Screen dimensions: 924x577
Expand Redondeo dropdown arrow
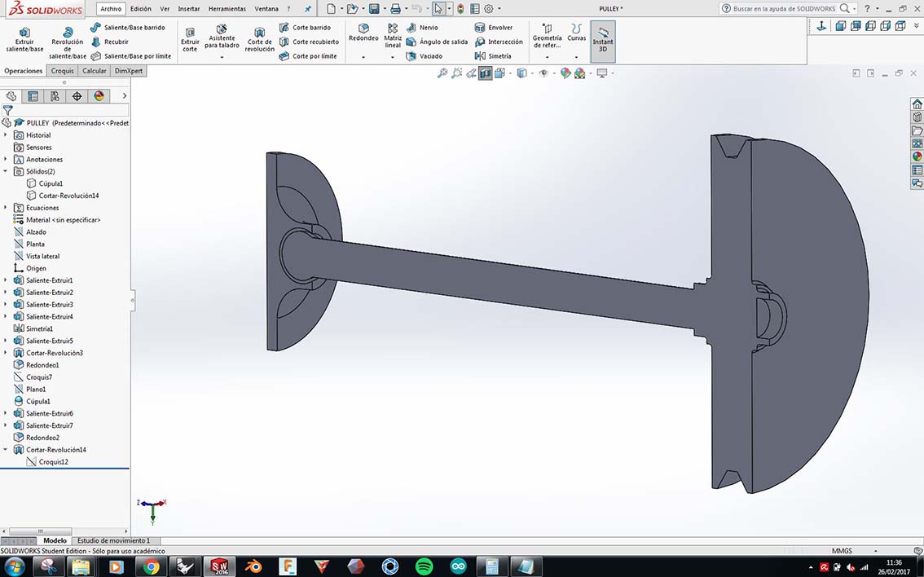click(363, 57)
